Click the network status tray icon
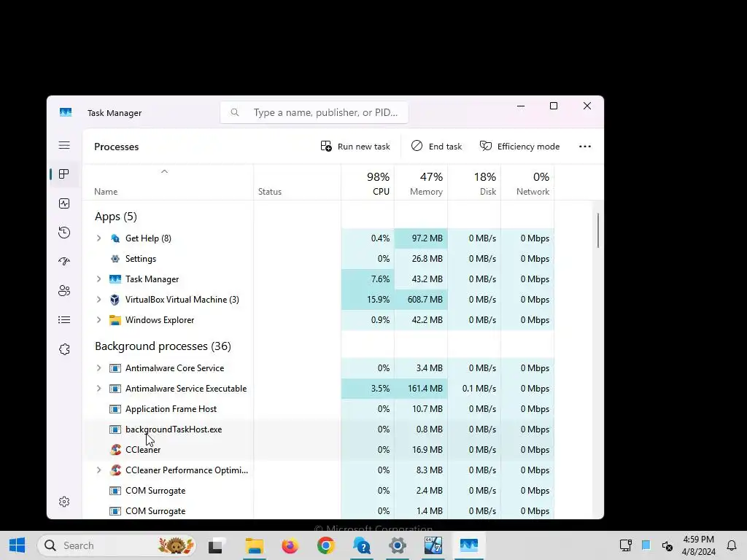 click(x=625, y=545)
